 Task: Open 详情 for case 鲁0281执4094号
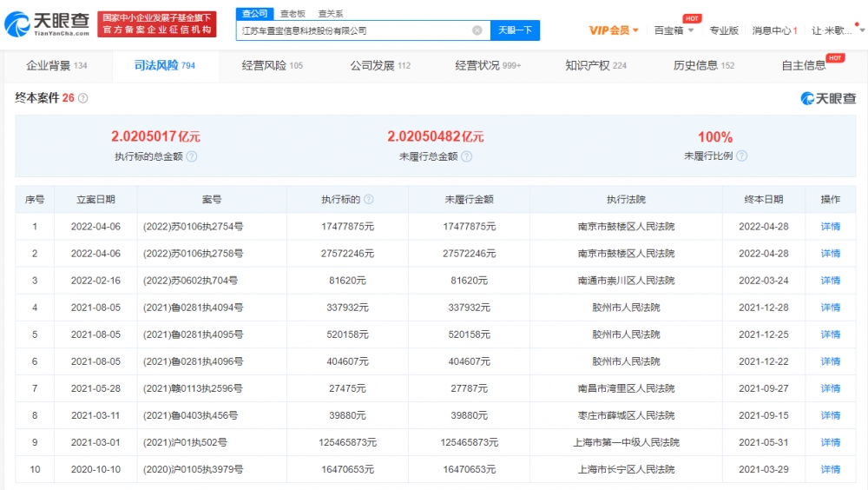pyautogui.click(x=831, y=307)
